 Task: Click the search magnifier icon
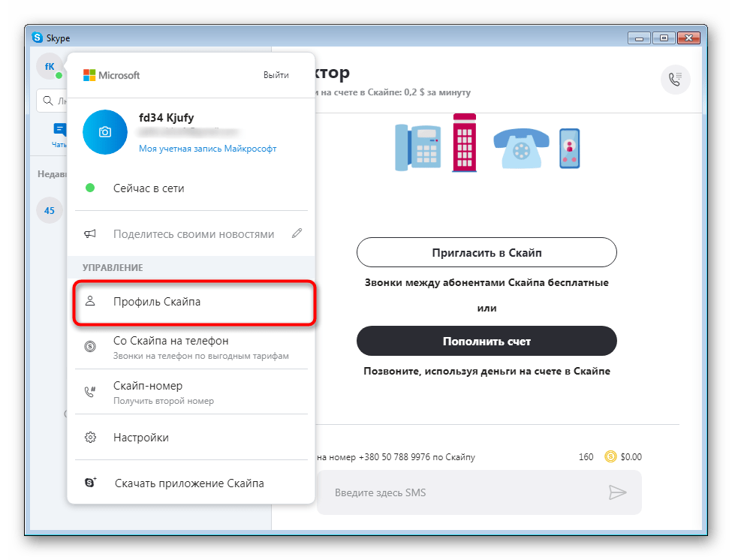[47, 101]
